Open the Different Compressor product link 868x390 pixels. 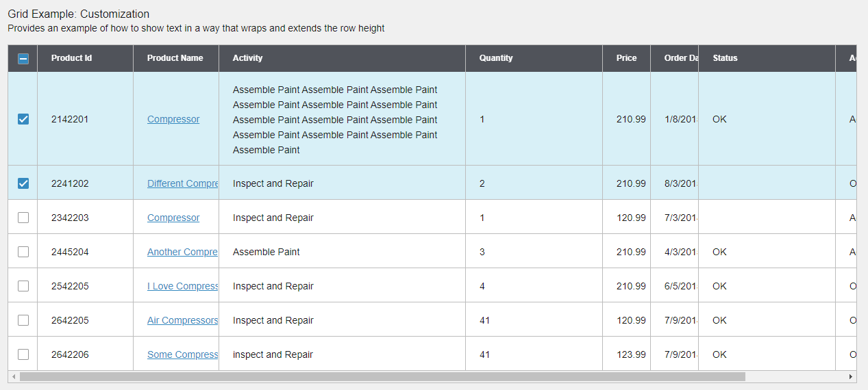tap(182, 183)
